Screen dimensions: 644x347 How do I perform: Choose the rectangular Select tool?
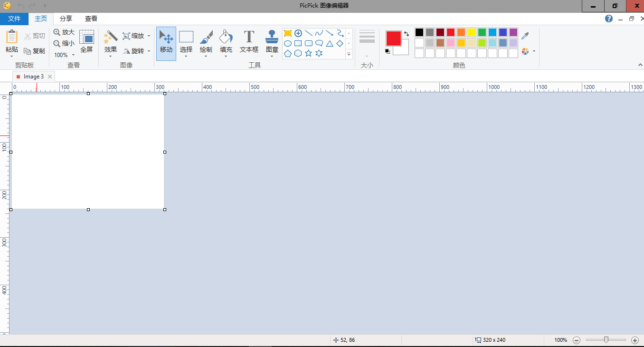click(186, 43)
